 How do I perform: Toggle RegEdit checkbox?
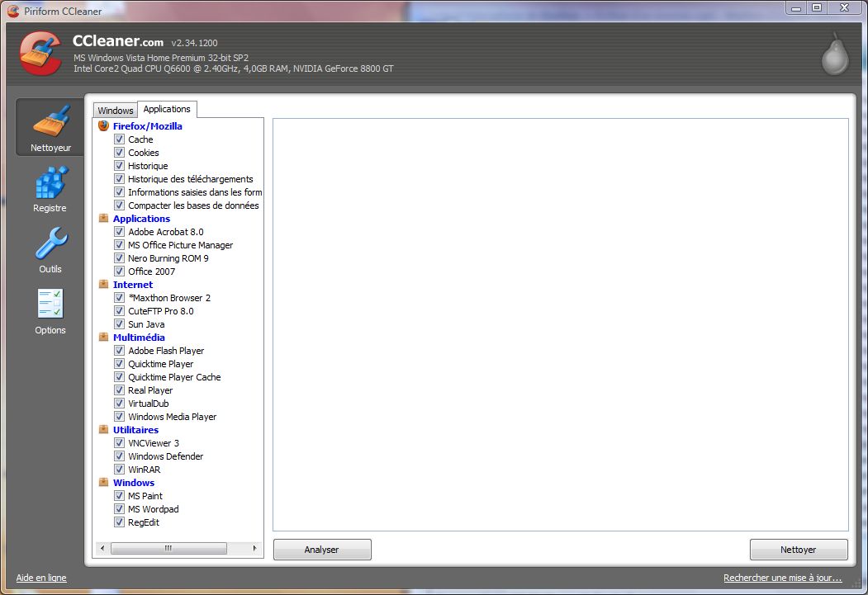(119, 522)
